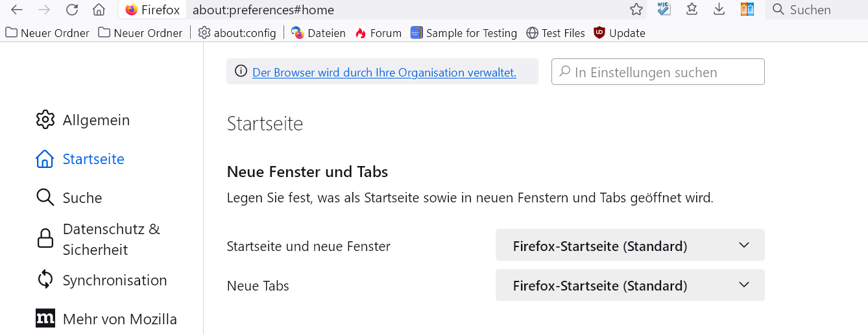Open the bookmarks tray icon with star
Image resolution: width=868 pixels, height=334 pixels.
tap(692, 10)
